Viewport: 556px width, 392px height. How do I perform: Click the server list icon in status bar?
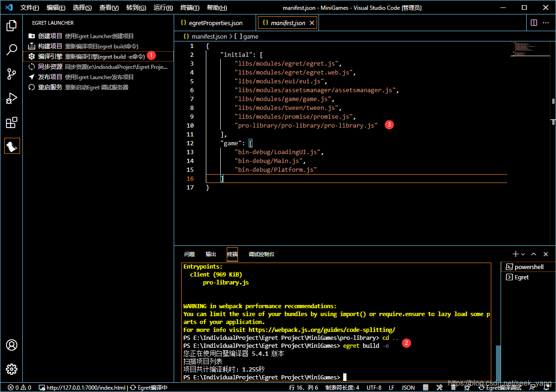click(426, 387)
